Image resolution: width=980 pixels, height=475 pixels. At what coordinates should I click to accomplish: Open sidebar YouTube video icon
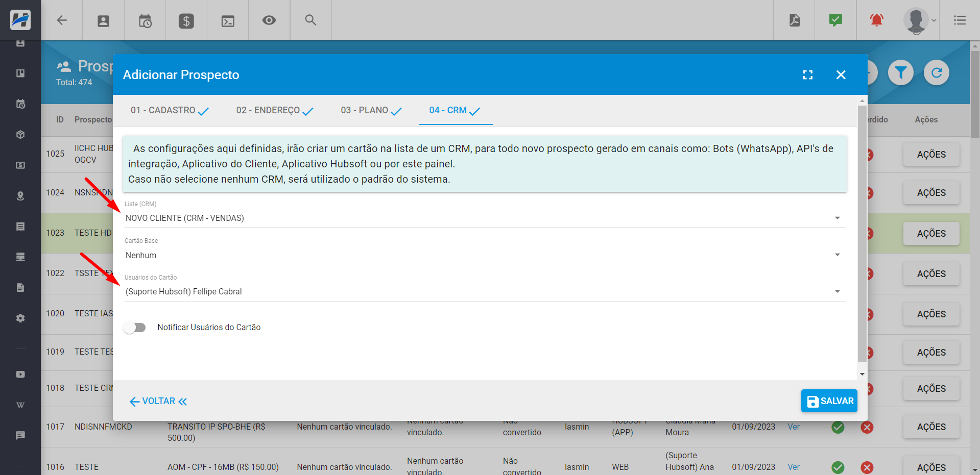point(20,374)
